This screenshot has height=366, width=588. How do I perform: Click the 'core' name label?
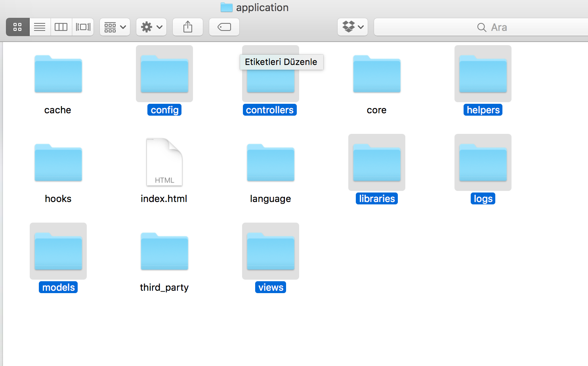tap(376, 110)
